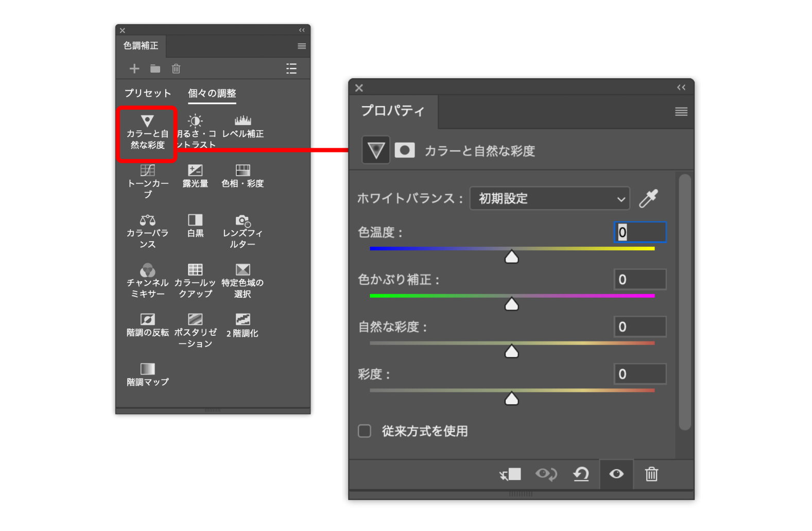Toggle adjustment layer visibility eye icon

(x=616, y=474)
